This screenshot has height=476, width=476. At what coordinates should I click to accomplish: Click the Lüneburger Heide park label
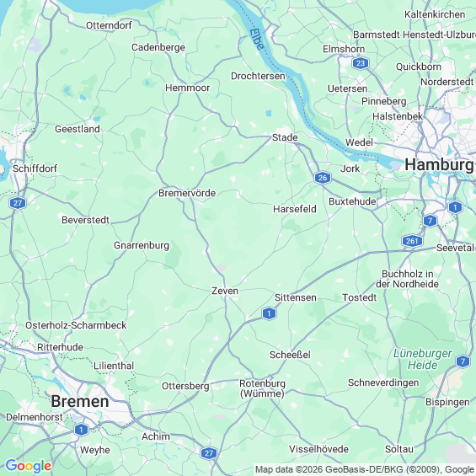pos(423,359)
